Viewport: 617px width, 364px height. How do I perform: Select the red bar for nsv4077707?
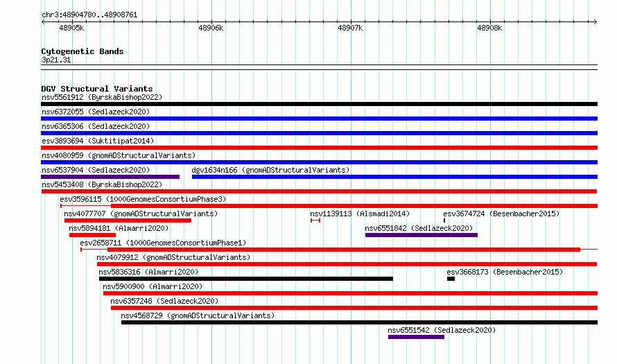click(x=128, y=220)
